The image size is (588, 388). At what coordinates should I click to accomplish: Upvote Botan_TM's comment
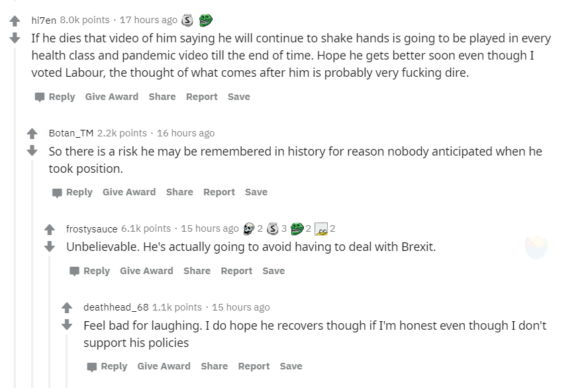[32, 134]
